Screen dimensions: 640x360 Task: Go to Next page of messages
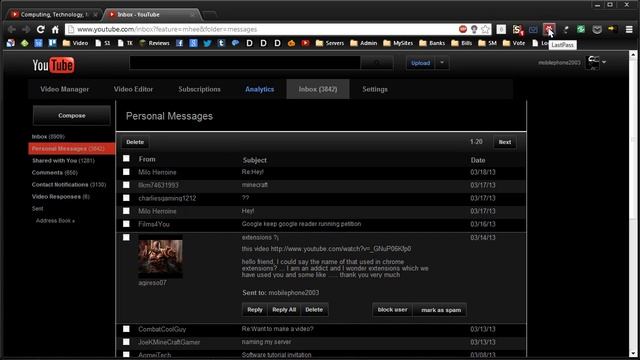point(505,142)
